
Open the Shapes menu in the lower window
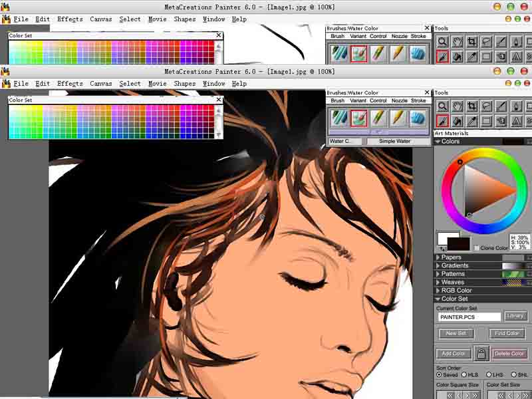point(185,84)
